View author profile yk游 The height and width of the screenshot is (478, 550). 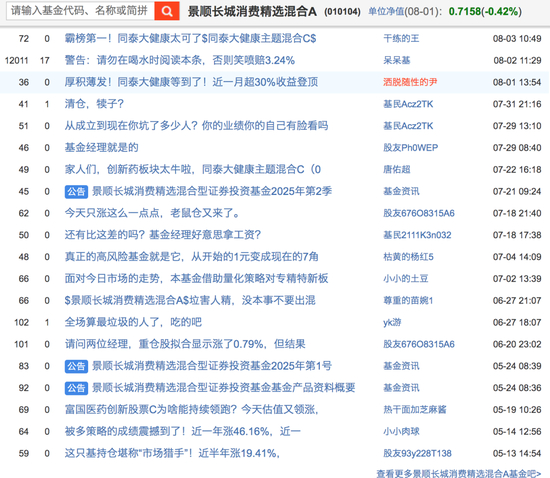(x=392, y=322)
